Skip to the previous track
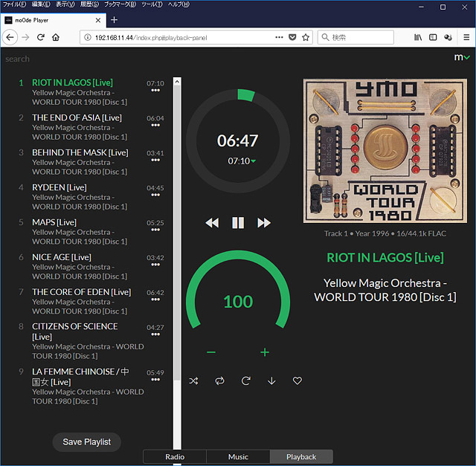This screenshot has width=476, height=466. coord(212,223)
